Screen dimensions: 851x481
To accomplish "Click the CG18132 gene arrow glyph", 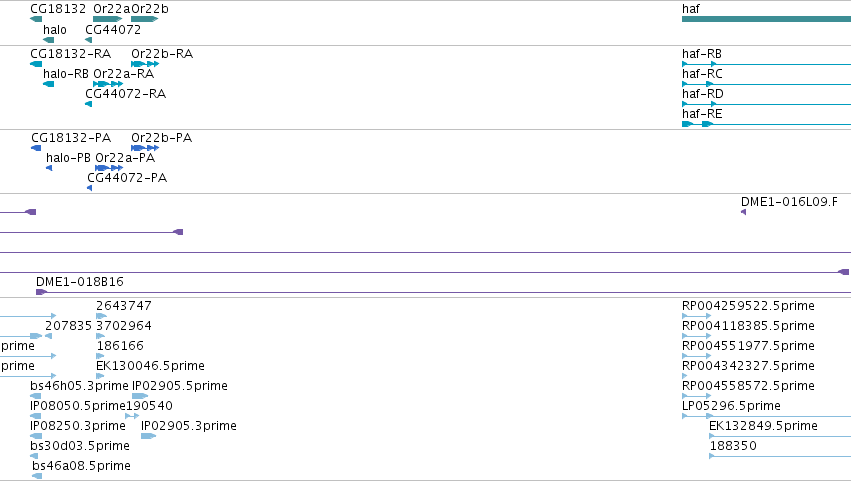I will tap(36, 19).
